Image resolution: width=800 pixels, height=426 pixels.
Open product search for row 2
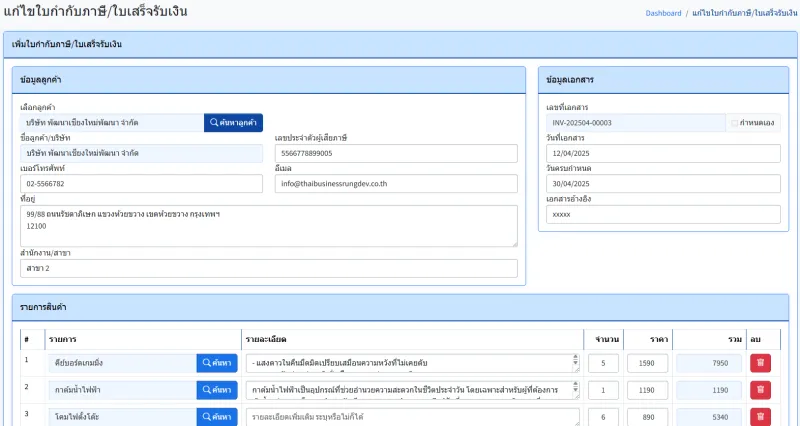(x=217, y=390)
